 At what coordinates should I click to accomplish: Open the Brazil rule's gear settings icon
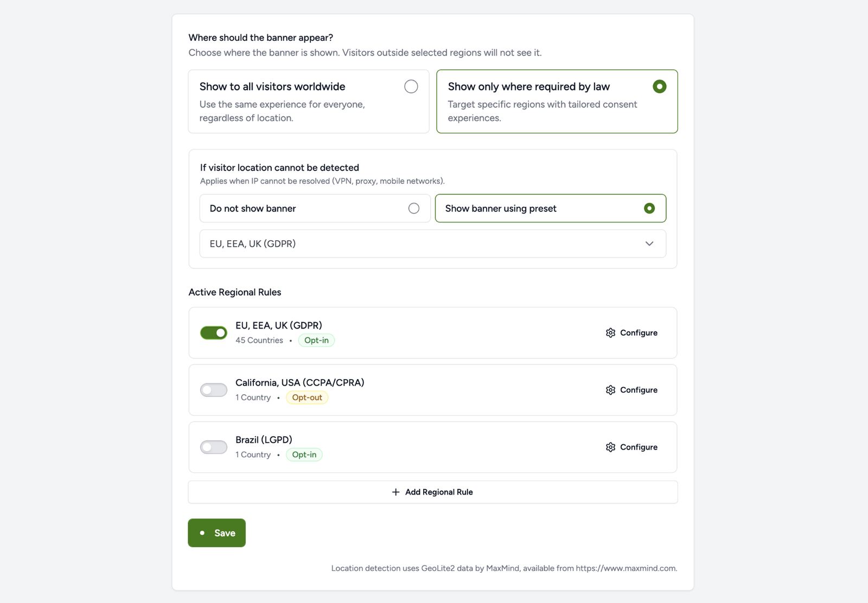(x=610, y=447)
